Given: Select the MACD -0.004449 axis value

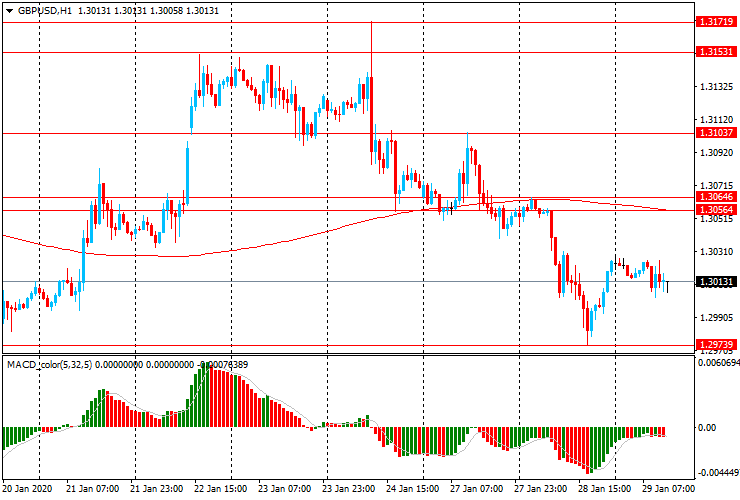Looking at the screenshot, I should (x=718, y=473).
